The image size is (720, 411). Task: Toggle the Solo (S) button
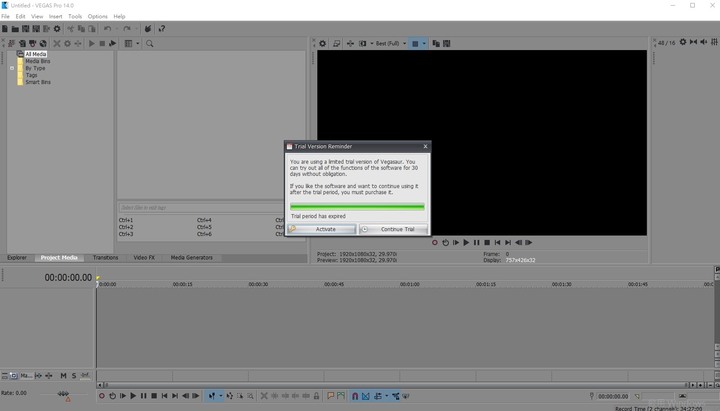pos(74,376)
